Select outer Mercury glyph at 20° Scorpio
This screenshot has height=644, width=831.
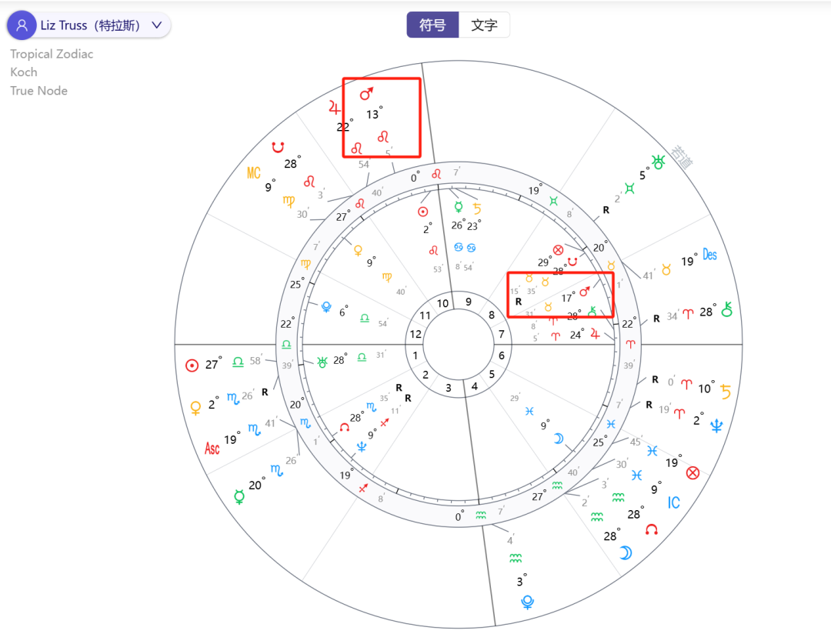coord(239,496)
